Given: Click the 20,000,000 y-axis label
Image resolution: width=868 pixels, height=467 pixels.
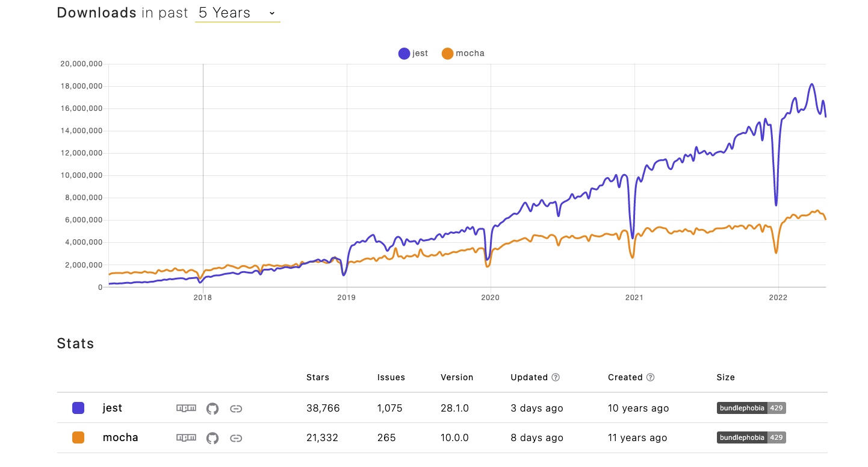Looking at the screenshot, I should (x=81, y=63).
